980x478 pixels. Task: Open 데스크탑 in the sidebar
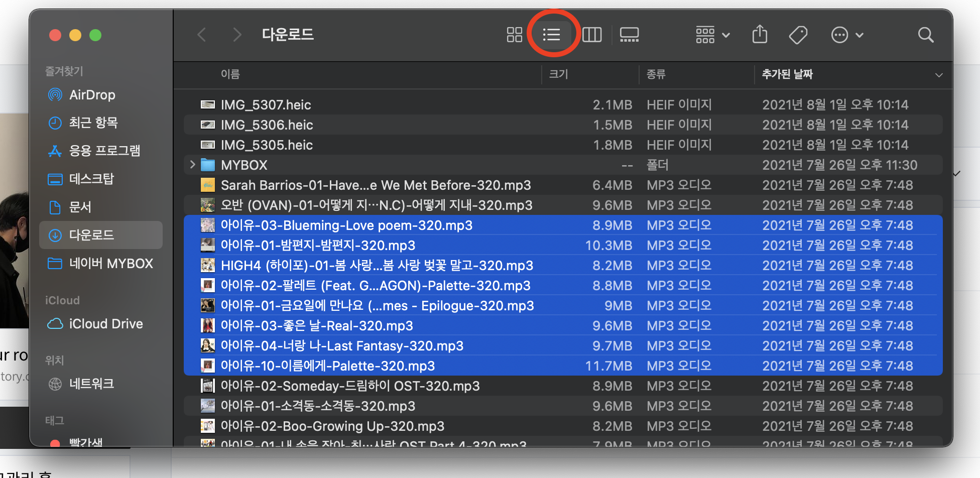[101, 179]
